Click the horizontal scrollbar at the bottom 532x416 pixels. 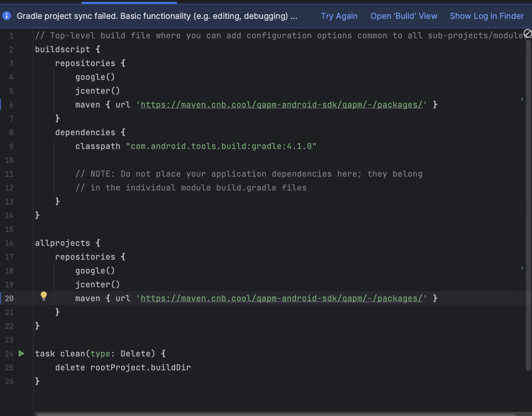pyautogui.click(x=275, y=414)
